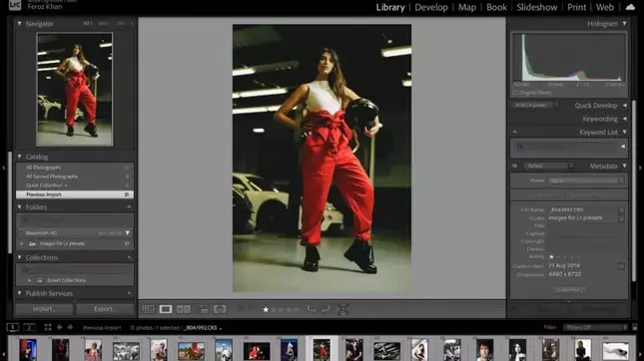
Task: Select Loupe view icon in toolbar
Action: click(166, 309)
